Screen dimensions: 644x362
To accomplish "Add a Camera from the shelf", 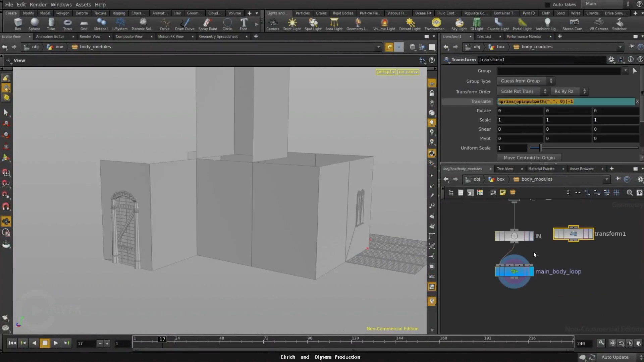I will click(x=273, y=24).
